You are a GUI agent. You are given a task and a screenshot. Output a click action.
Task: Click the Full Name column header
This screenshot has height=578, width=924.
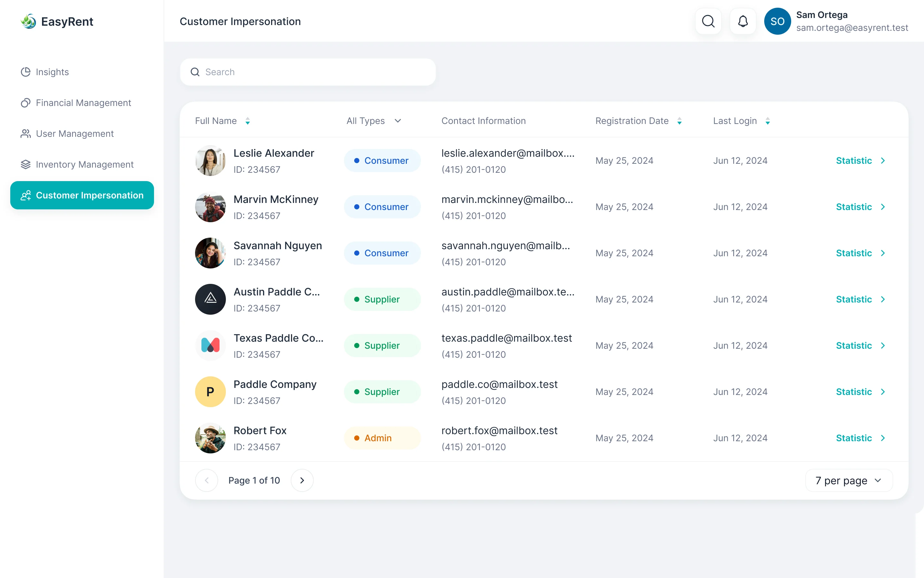pyautogui.click(x=216, y=121)
